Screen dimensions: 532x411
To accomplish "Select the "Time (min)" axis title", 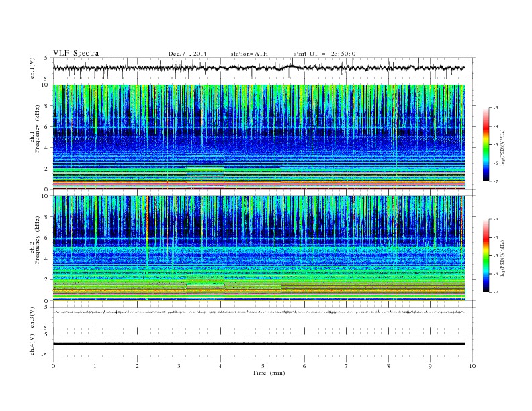I will coord(269,373).
